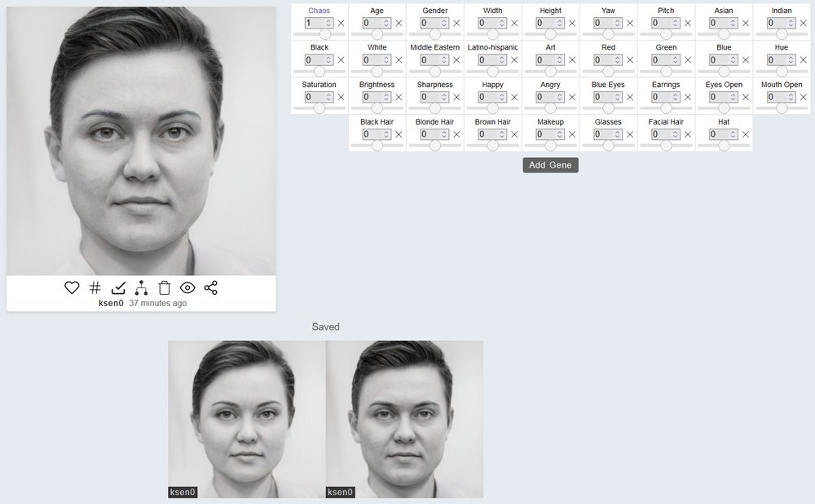Click the Black Hair spinner arrows
Screen dimensions: 815x504
point(386,134)
